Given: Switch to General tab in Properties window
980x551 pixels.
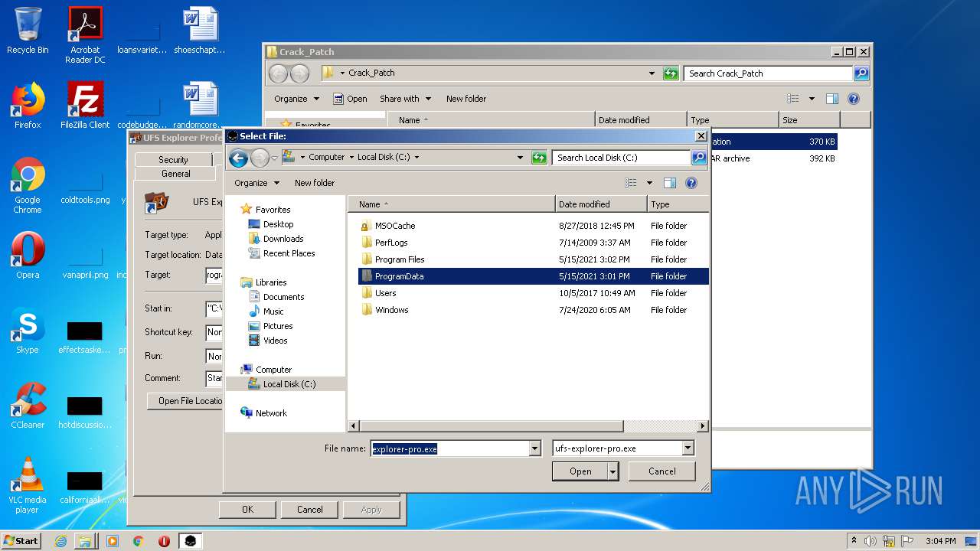Looking at the screenshot, I should 176,174.
